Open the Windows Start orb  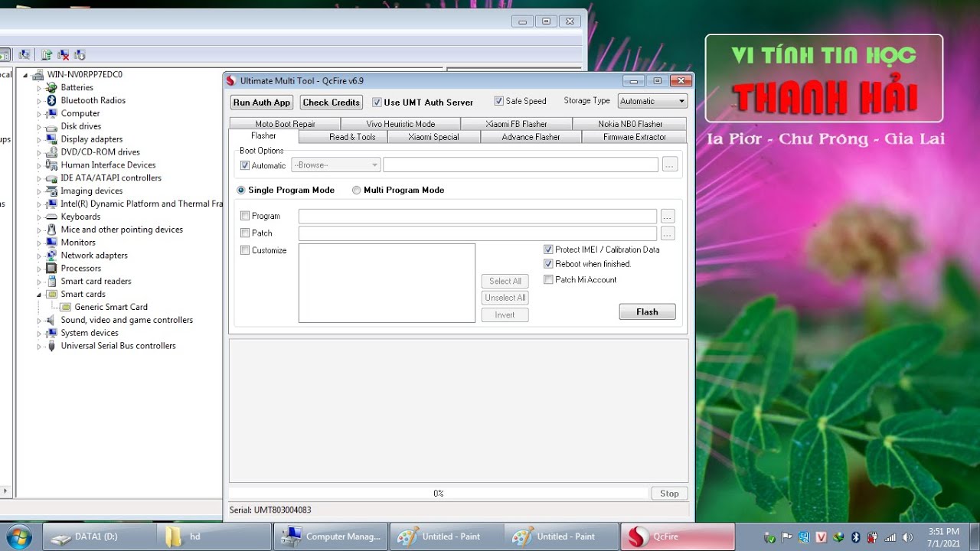(18, 536)
